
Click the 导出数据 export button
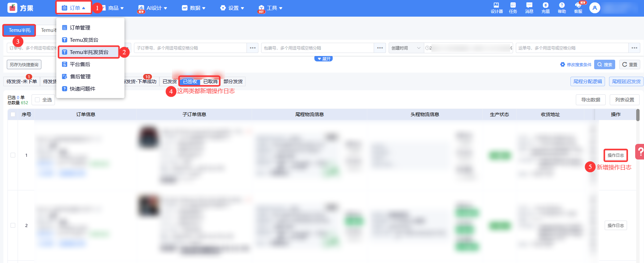[x=591, y=100]
